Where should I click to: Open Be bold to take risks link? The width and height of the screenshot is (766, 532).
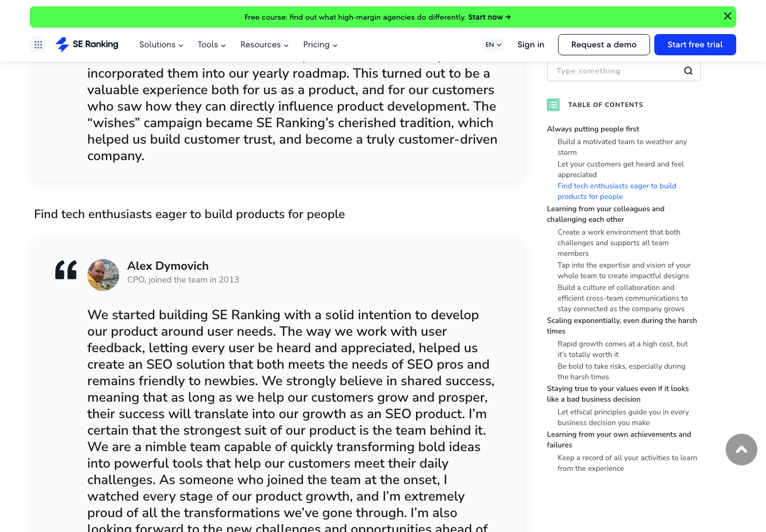click(x=621, y=371)
